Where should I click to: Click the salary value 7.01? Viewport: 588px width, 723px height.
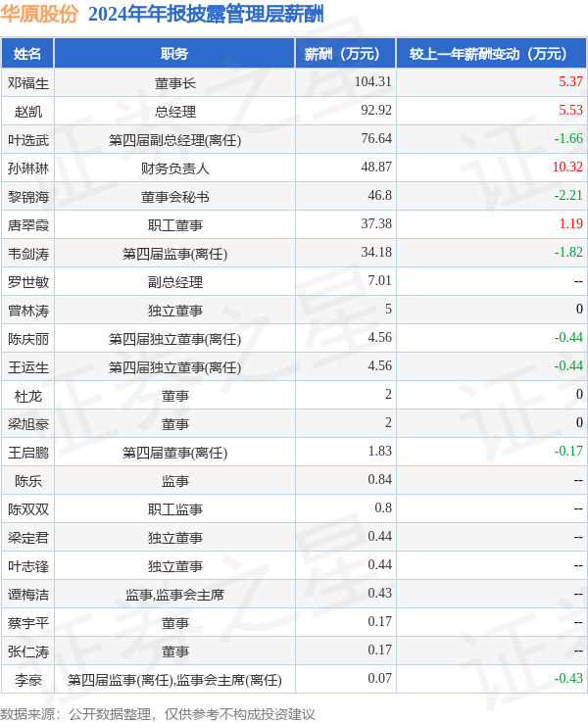pyautogui.click(x=379, y=281)
